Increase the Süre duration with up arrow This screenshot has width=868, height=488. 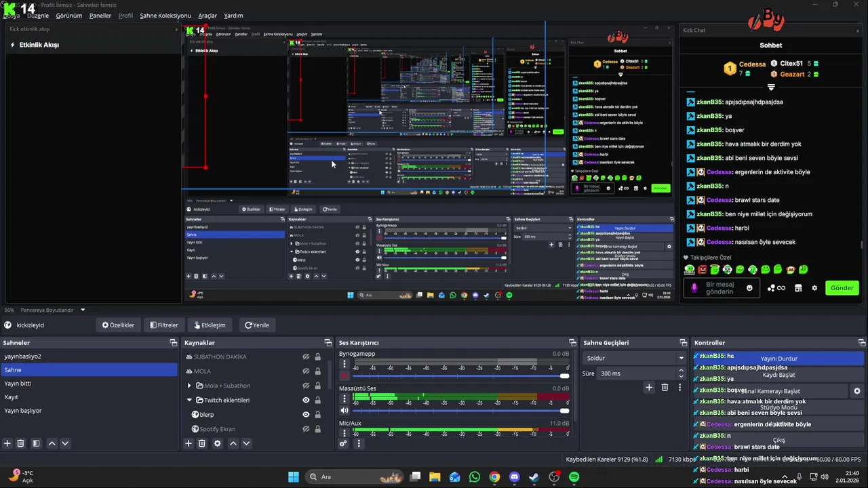(681, 370)
